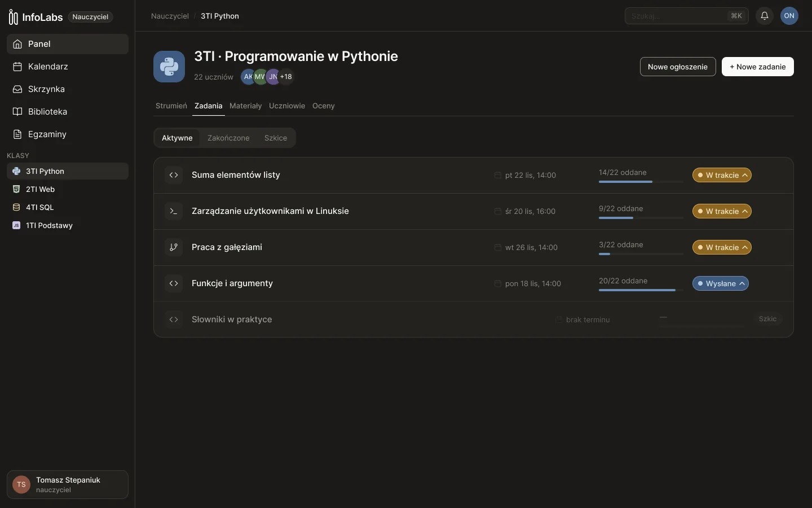The image size is (812, 508).
Task: Click the MV student avatar
Action: 260,77
